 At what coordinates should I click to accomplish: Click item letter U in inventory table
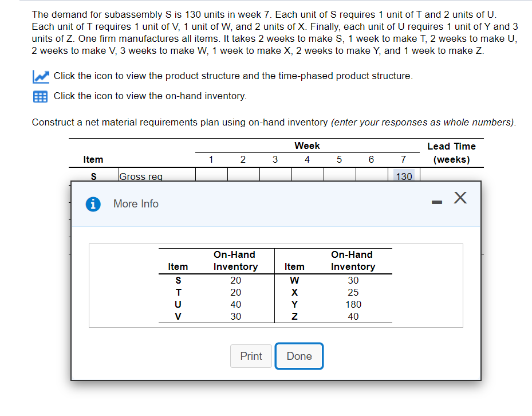[x=178, y=304]
